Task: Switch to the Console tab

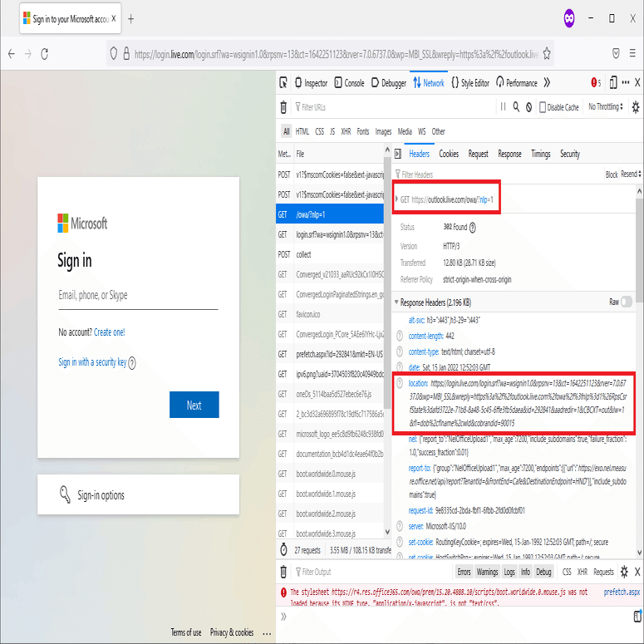Action: (x=350, y=83)
